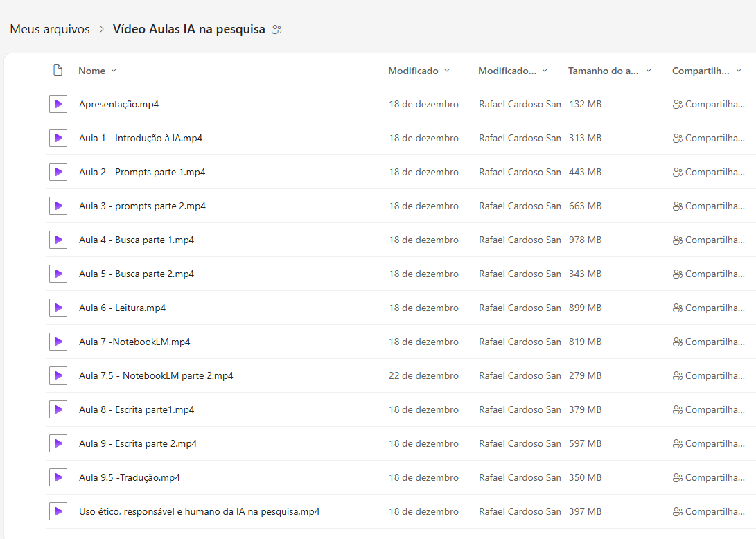Viewport: 756px width, 539px height.
Task: Click the sharing people icon in the Aula 1 row
Action: coord(678,139)
